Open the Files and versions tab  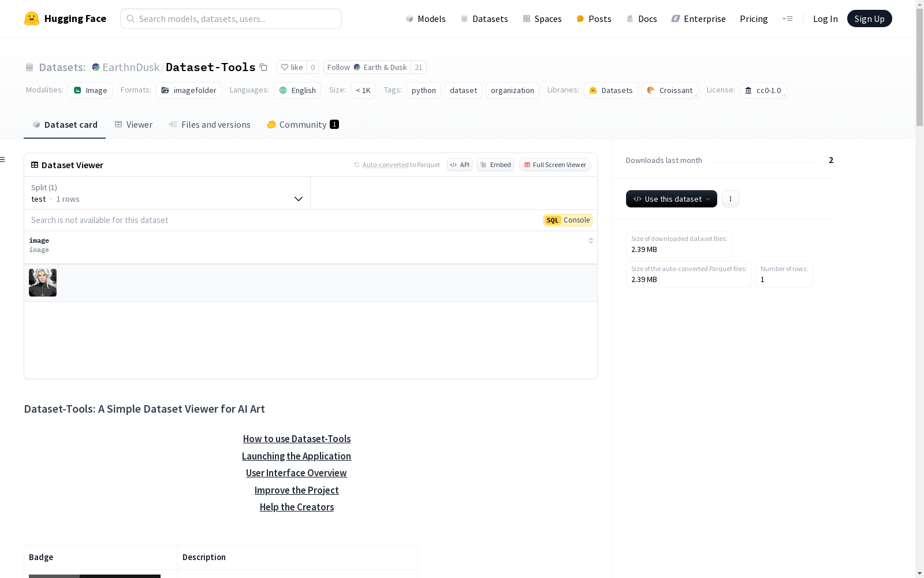210,124
